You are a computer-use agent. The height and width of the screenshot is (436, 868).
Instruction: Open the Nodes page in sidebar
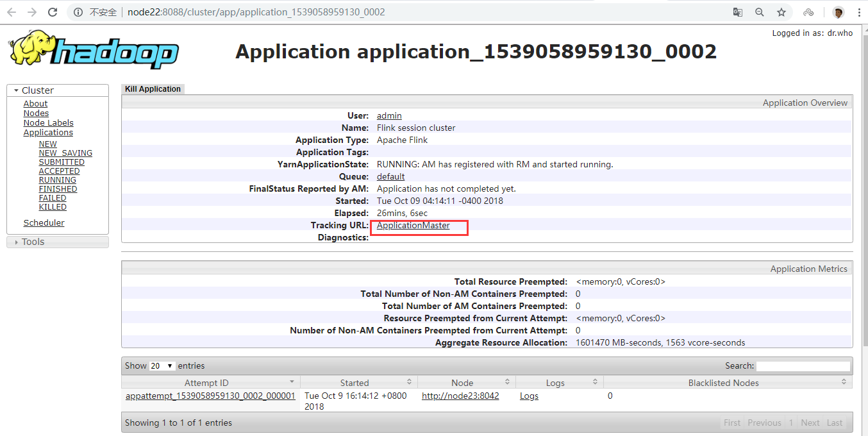pyautogui.click(x=36, y=113)
